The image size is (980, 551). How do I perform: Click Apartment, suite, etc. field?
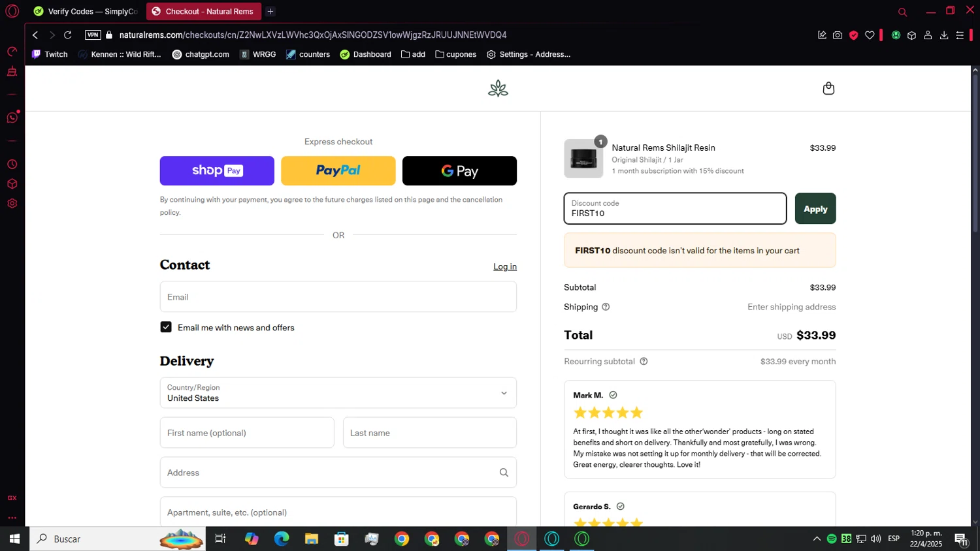(338, 512)
